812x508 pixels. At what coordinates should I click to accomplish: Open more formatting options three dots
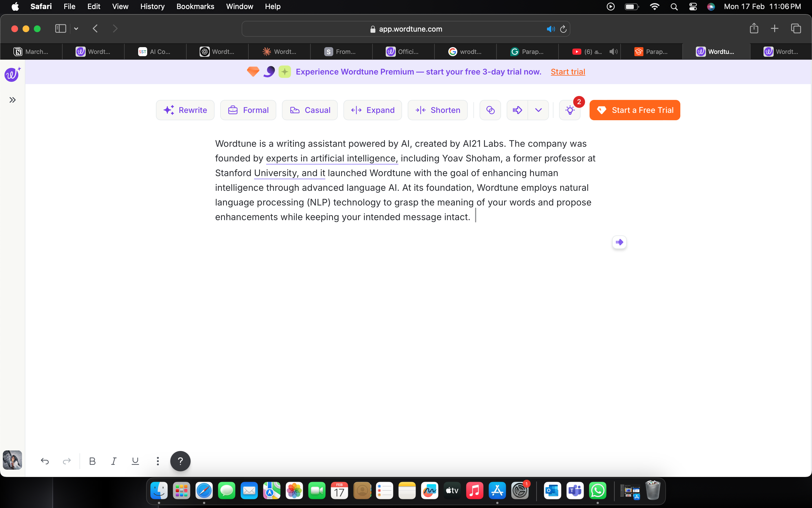pos(158,461)
